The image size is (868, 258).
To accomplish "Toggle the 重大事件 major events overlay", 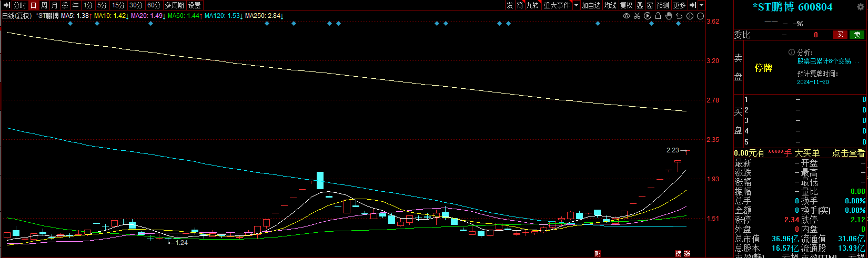I will pos(557,5).
